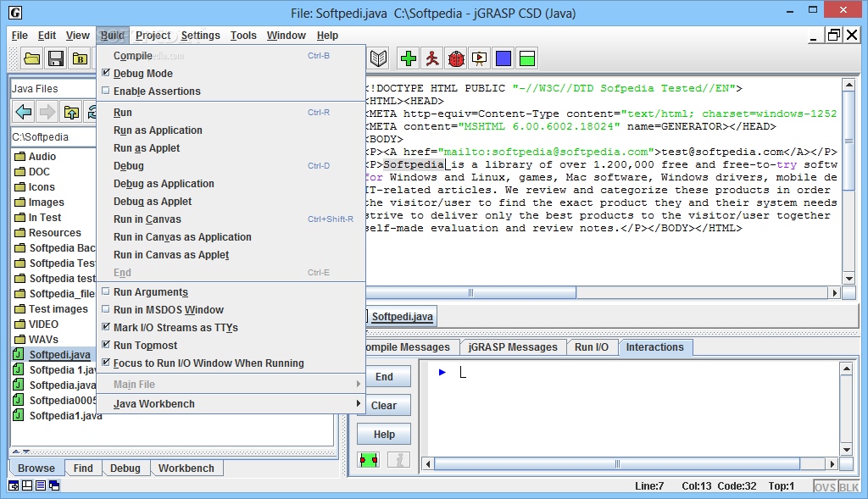
Task: Click the red ladybug Debug icon
Action: (456, 58)
